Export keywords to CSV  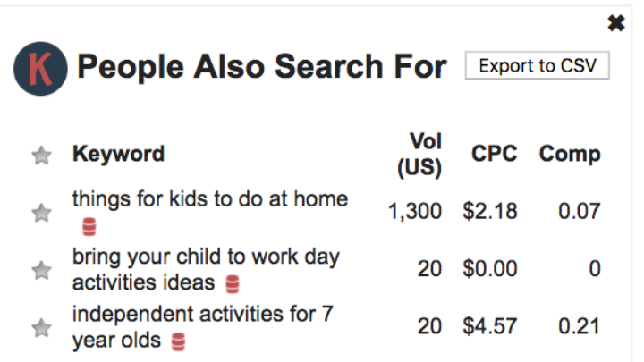pyautogui.click(x=537, y=66)
